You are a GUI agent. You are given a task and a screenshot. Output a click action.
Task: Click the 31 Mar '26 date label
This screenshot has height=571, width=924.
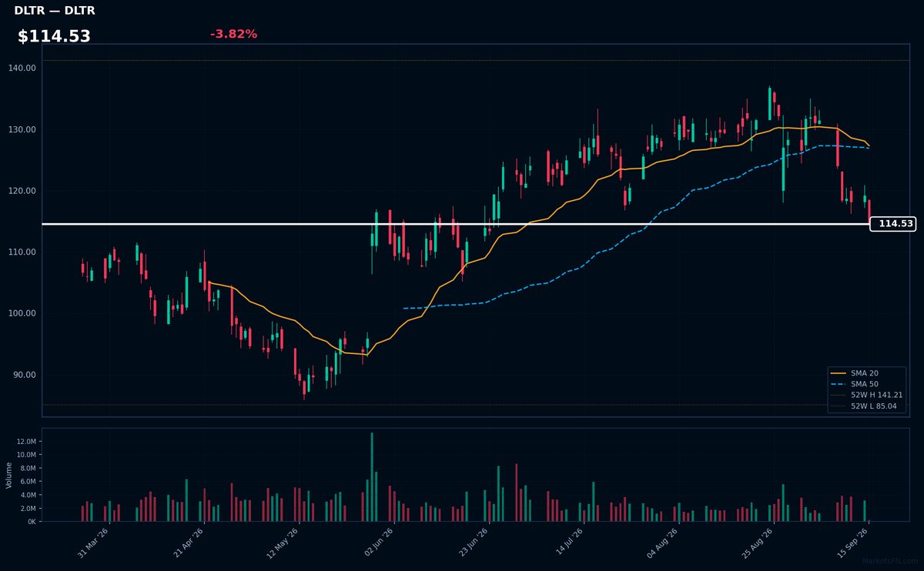(93, 543)
